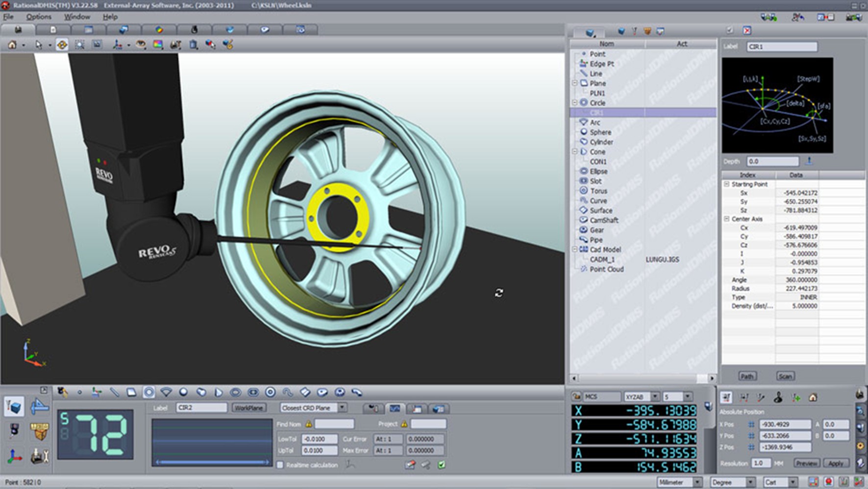Select the trash can delete icon
Screen dimensions: 868x489
point(194,45)
